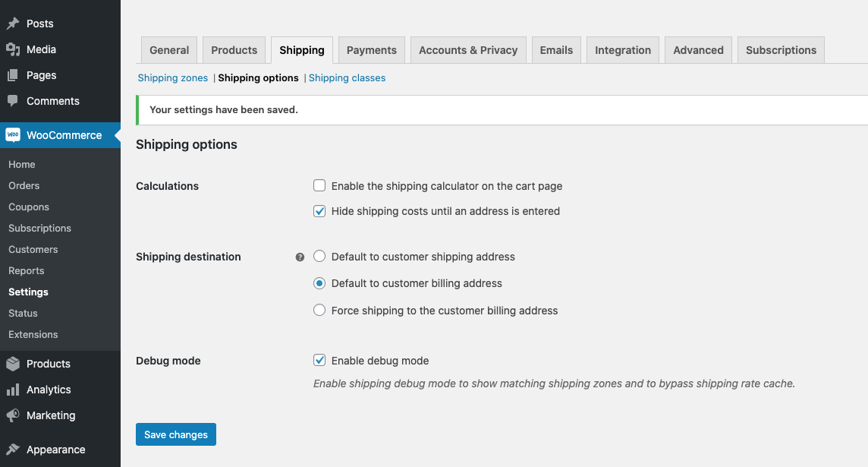
Task: Click the Marketing megaphone icon
Action: pyautogui.click(x=13, y=415)
